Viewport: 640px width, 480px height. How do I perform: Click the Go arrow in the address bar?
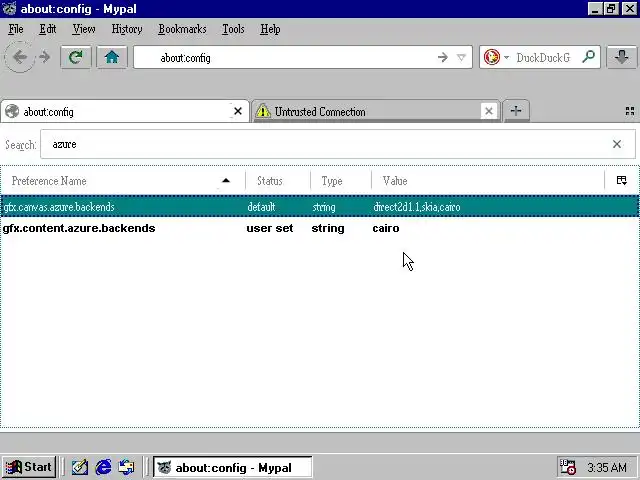click(442, 58)
